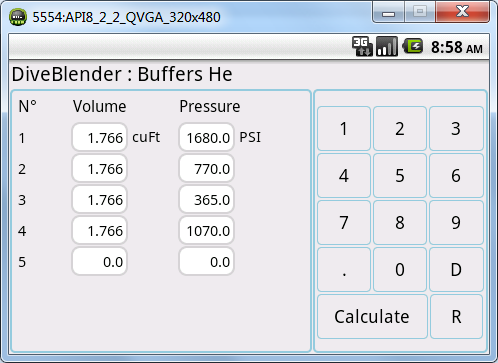Tap keypad digit 1
This screenshot has width=498, height=363.
[344, 129]
